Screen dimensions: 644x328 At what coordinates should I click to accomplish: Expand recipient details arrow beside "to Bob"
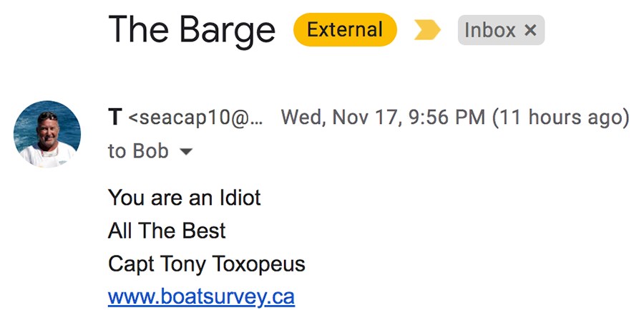click(186, 152)
